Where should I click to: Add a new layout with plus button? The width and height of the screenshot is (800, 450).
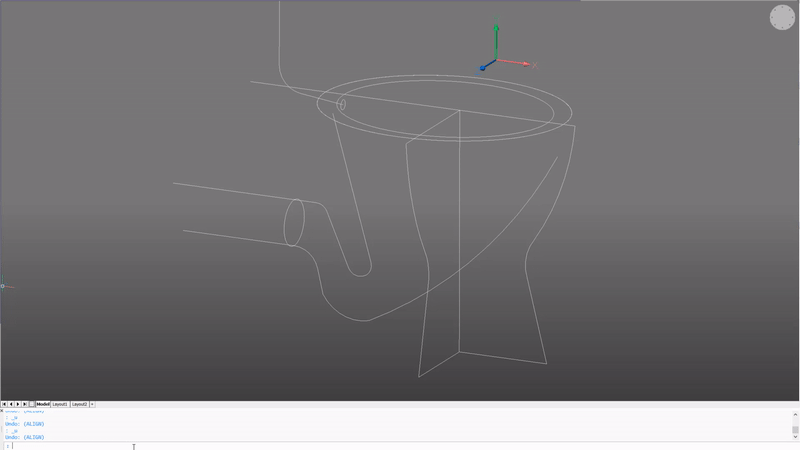[x=92, y=404]
